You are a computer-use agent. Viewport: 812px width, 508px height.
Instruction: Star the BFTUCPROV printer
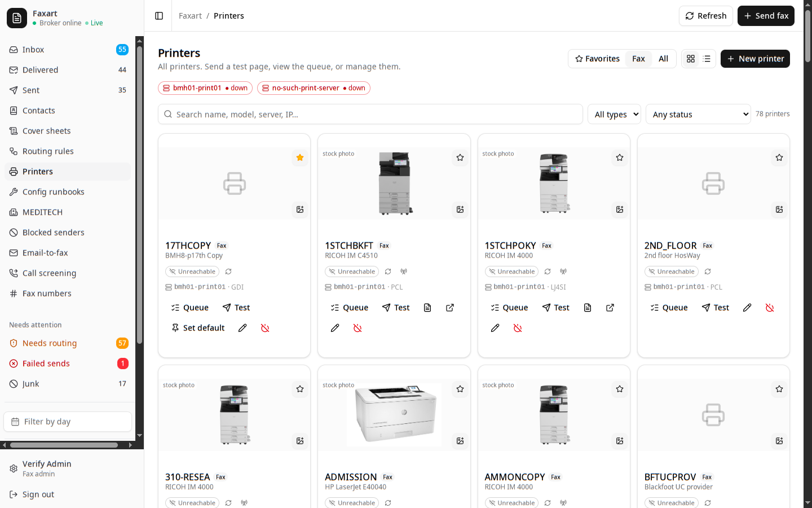(779, 389)
